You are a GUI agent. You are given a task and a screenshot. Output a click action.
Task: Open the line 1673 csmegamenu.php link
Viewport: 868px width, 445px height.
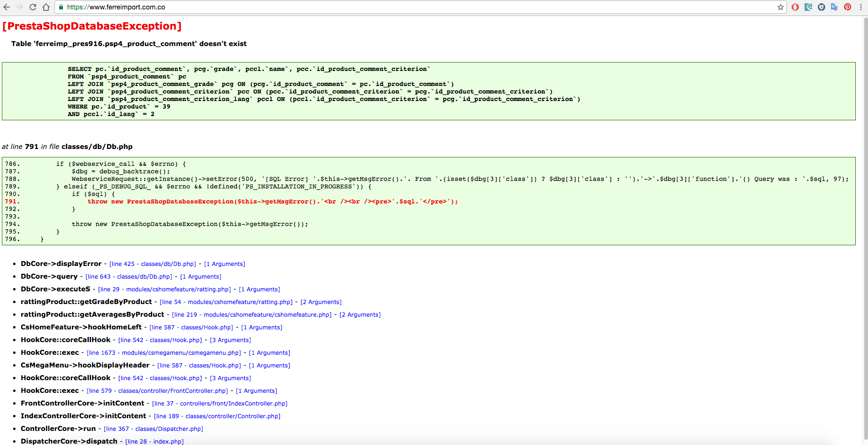click(164, 353)
